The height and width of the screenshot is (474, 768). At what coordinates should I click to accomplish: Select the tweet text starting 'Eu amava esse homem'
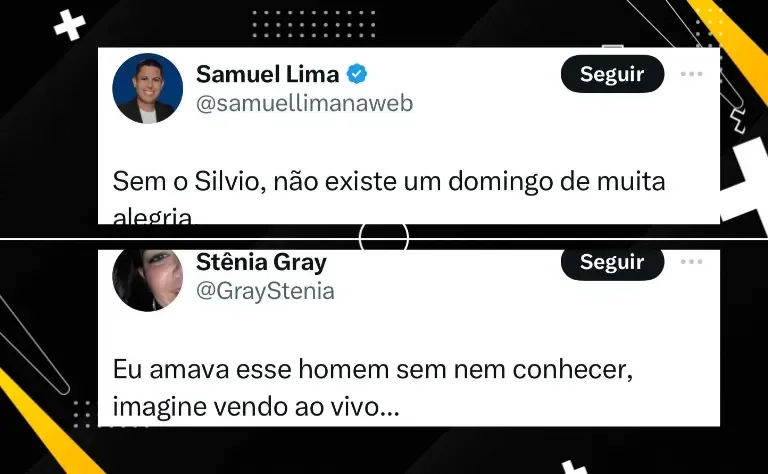tap(373, 388)
